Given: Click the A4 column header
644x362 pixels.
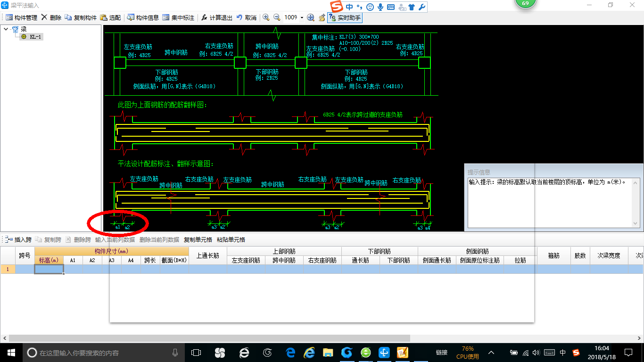Looking at the screenshot, I should coord(131,260).
